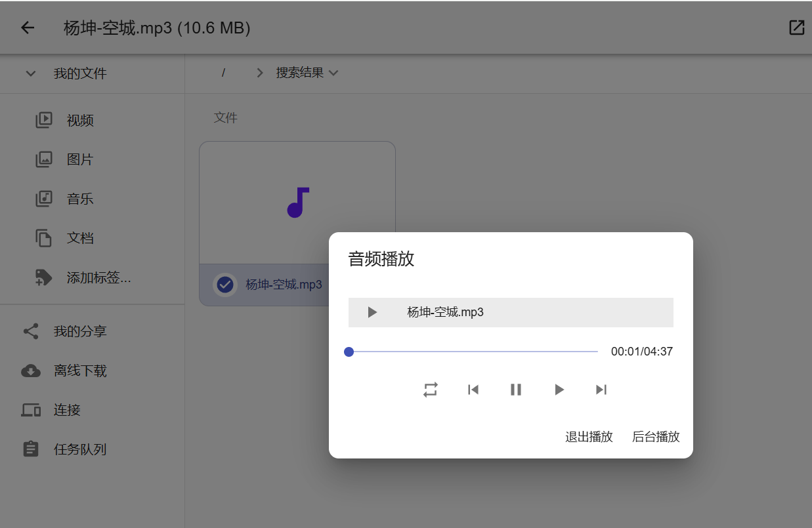This screenshot has height=528, width=812.
Task: Skip to next track
Action: click(601, 390)
